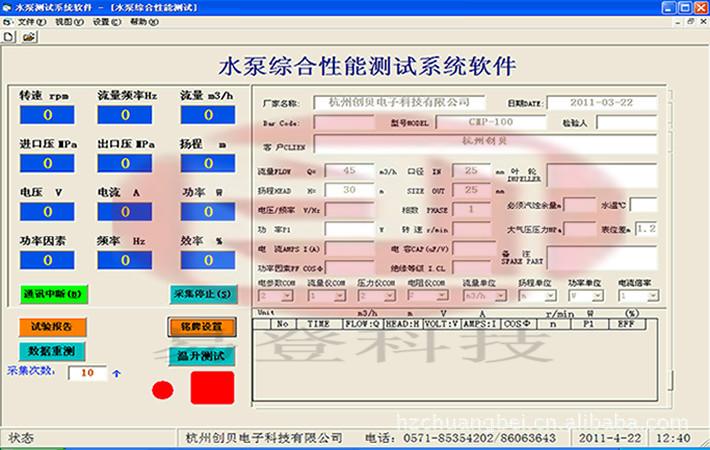Image resolution: width=710 pixels, height=450 pixels.
Task: Click the 功率因素PF COSΦ input field
Action: click(350, 268)
